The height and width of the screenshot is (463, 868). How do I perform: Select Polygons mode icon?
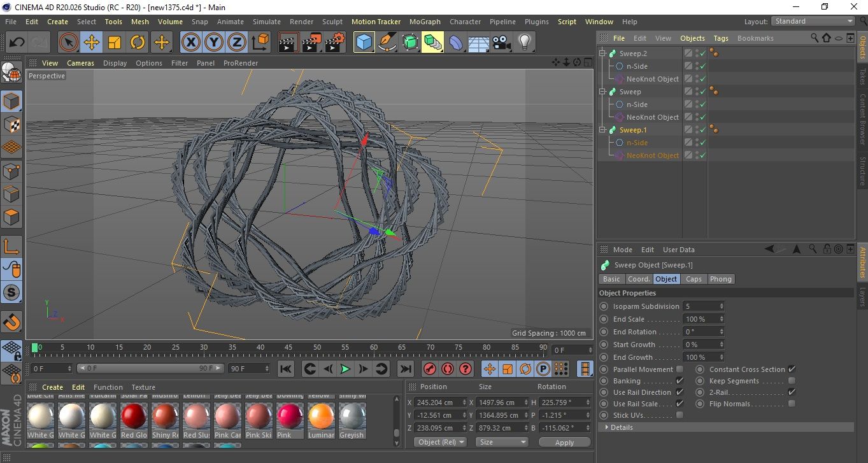point(12,217)
